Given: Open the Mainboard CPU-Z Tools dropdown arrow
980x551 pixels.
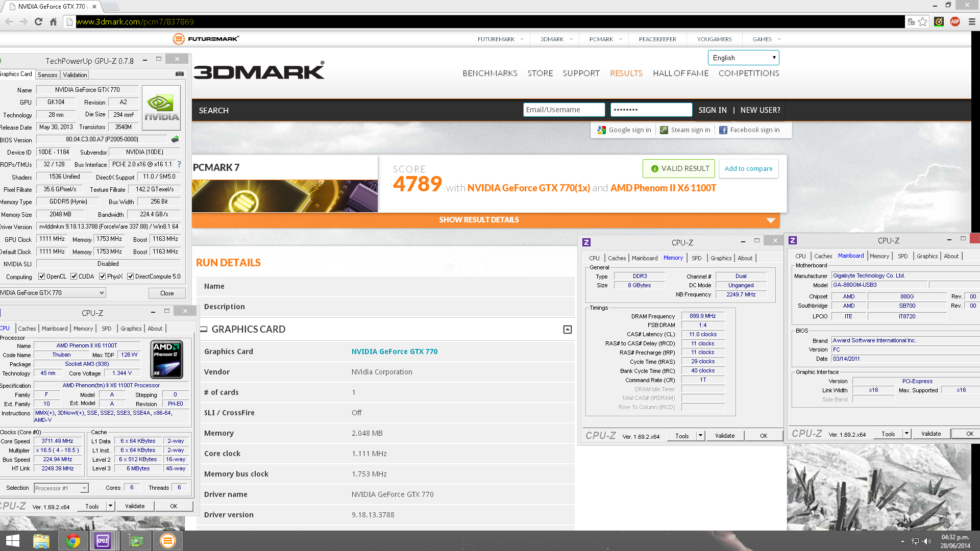Looking at the screenshot, I should click(907, 434).
